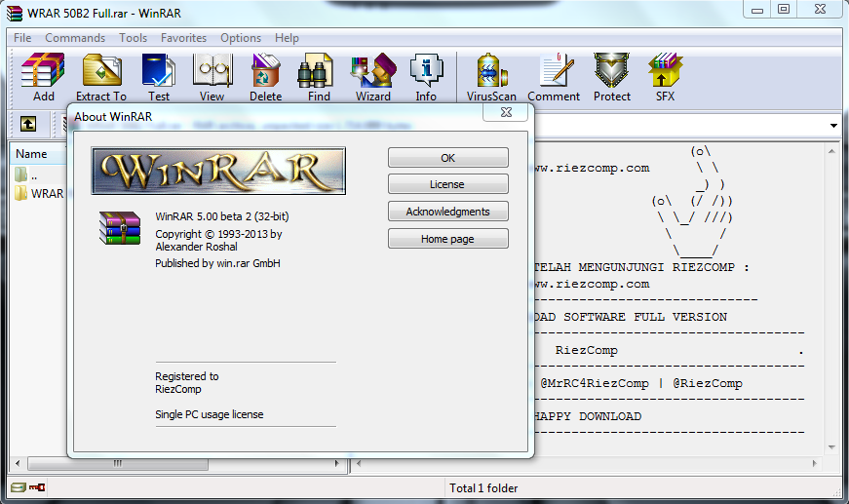Click "Total 1 folder" status text
Screen dimensions: 849x504
click(x=483, y=488)
